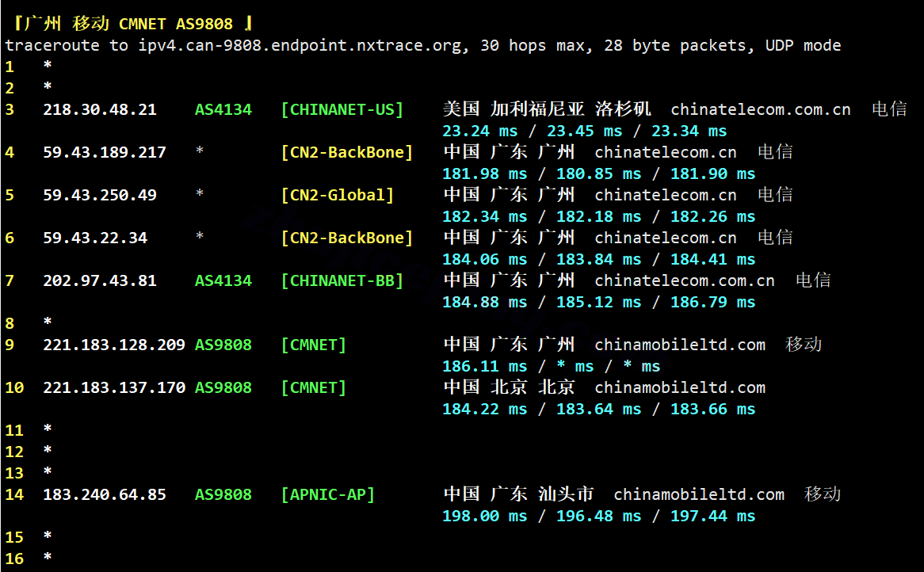This screenshot has height=572, width=924.
Task: Click the AS4134 label on hop 3
Action: tap(223, 109)
